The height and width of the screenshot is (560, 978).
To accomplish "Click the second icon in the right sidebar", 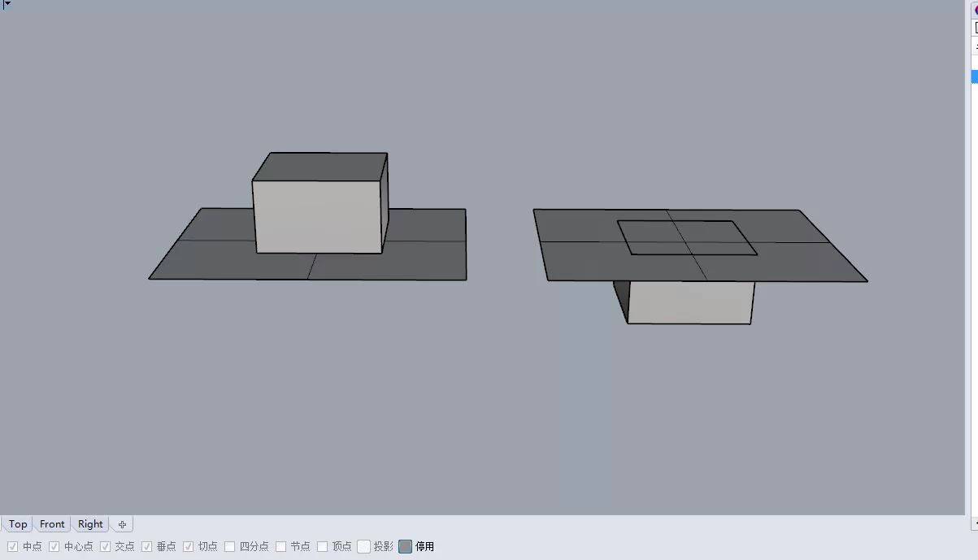I will (x=972, y=27).
